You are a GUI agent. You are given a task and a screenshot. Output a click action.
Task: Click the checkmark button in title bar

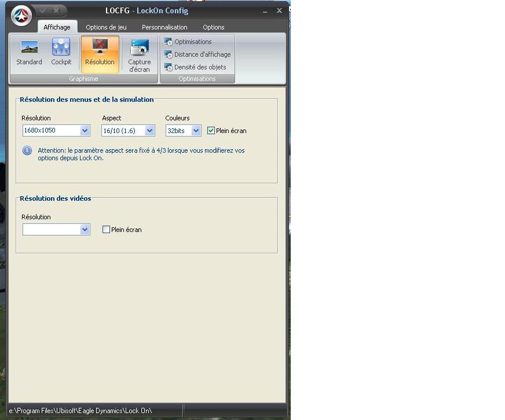pyautogui.click(x=43, y=10)
